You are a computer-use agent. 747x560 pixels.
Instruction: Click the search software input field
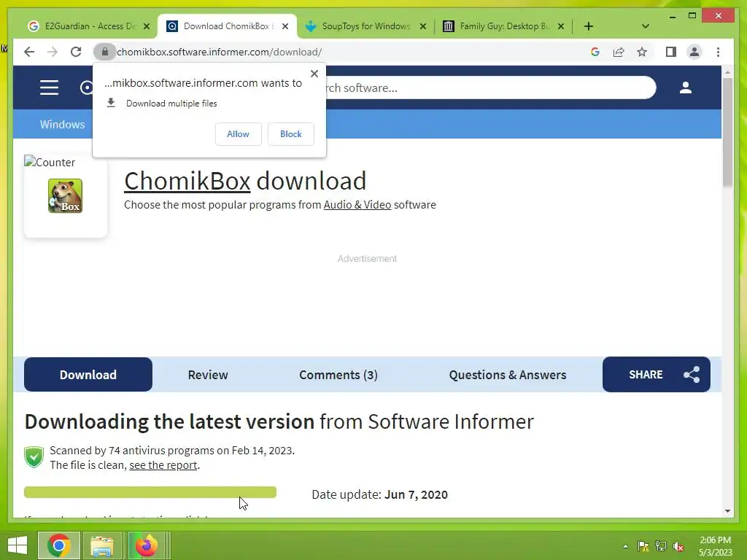[491, 87]
